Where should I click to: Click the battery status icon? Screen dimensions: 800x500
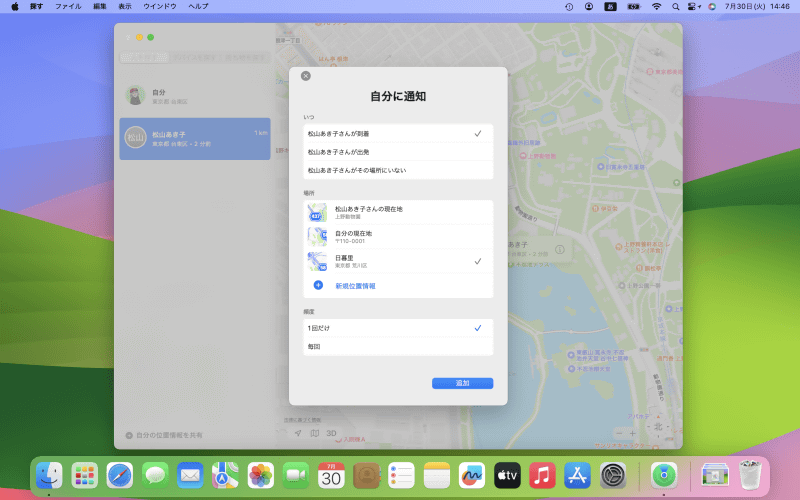click(634, 7)
